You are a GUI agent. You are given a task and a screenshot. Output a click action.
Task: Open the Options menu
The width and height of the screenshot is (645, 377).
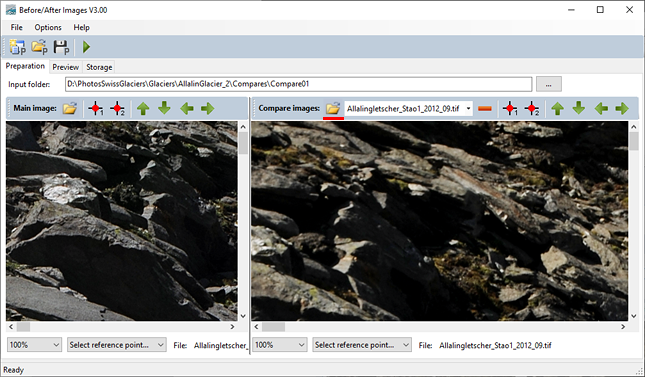tap(48, 28)
